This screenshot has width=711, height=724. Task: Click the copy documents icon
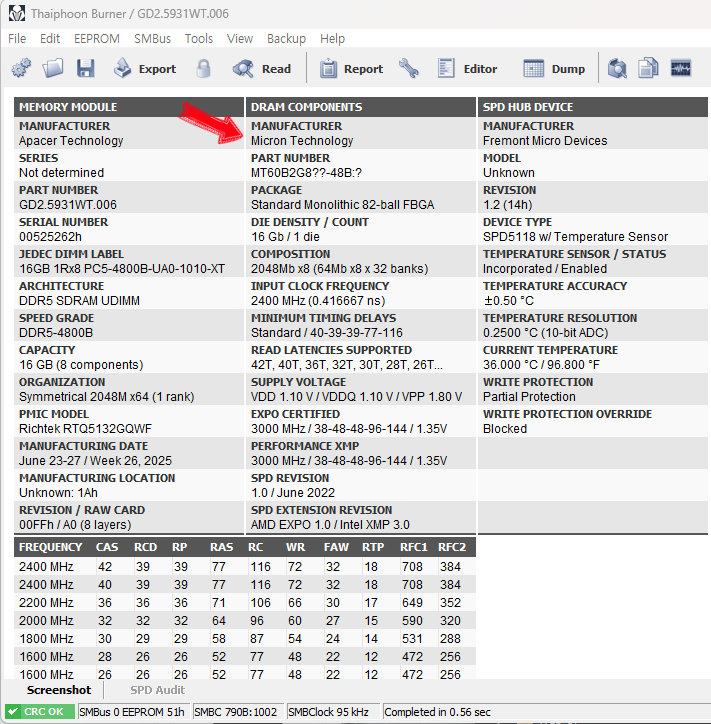pyautogui.click(x=648, y=68)
